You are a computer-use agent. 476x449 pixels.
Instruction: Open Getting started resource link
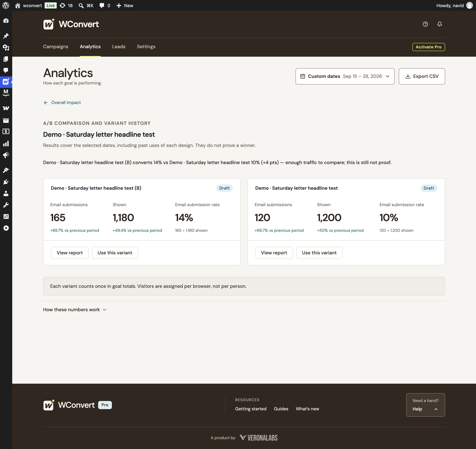[x=251, y=409]
